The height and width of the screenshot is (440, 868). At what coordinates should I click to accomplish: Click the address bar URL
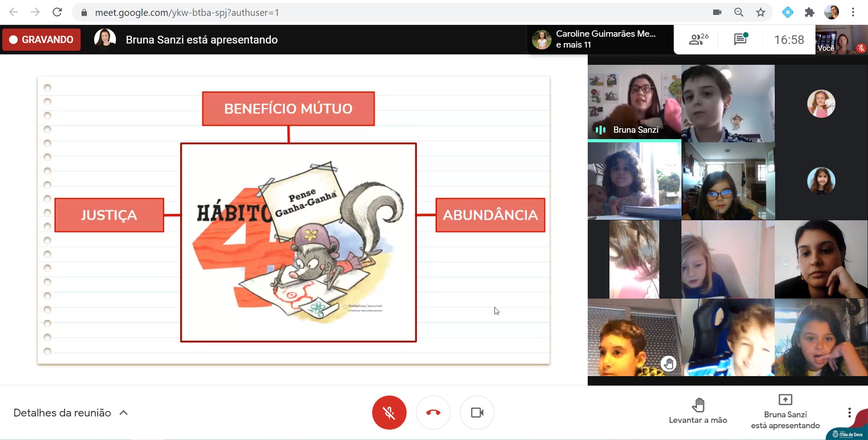point(187,13)
